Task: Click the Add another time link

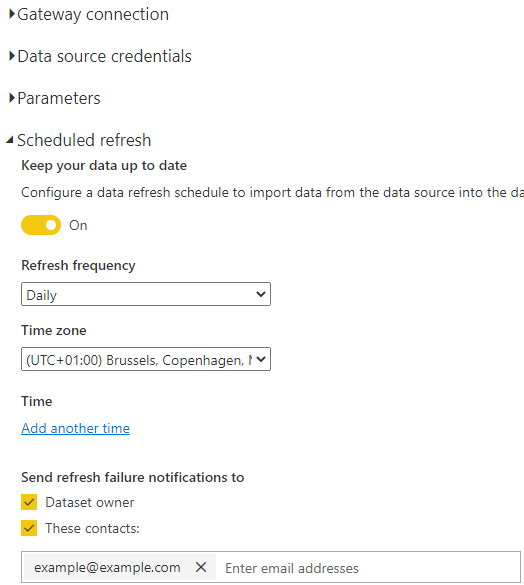Action: coord(75,428)
